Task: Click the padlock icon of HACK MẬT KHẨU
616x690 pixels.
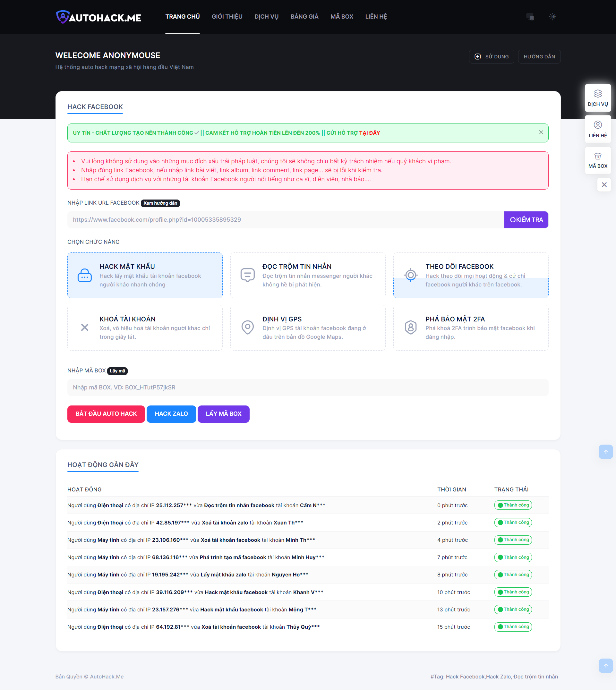Action: click(85, 276)
